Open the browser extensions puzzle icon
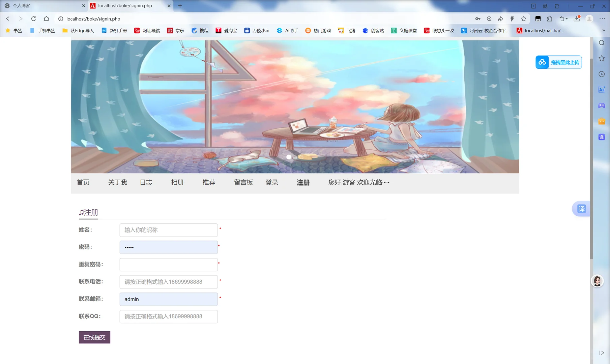Screen dimensions: 610x364 pyautogui.click(x=550, y=19)
